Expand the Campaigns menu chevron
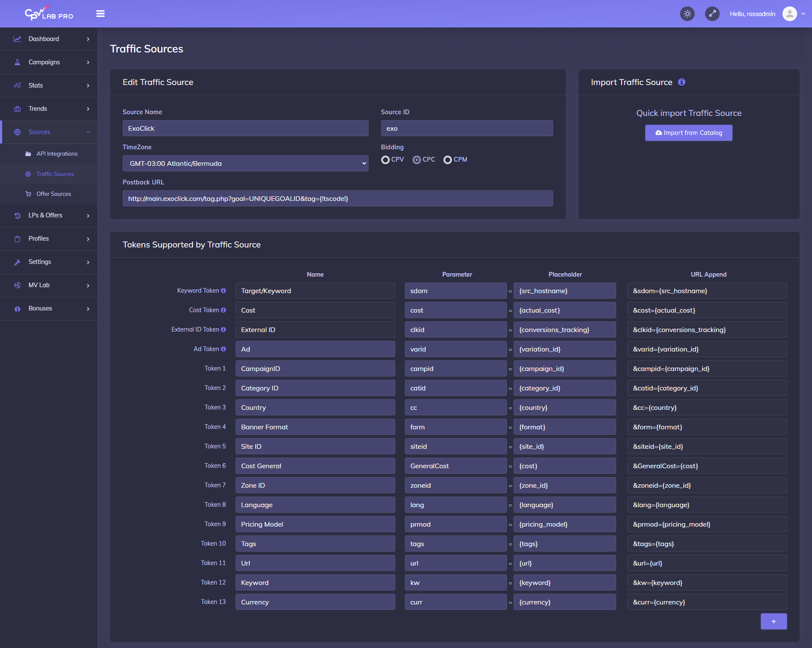The width and height of the screenshot is (812, 648). point(88,62)
